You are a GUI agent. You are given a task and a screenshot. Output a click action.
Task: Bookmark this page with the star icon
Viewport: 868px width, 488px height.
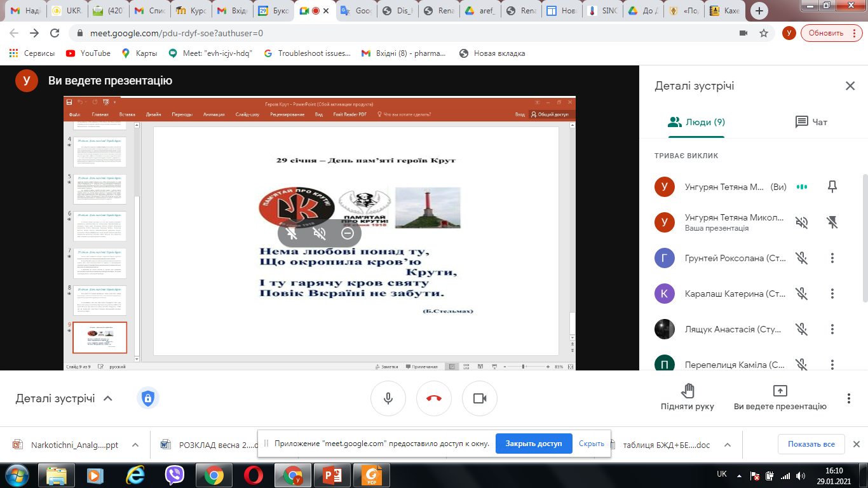[764, 33]
